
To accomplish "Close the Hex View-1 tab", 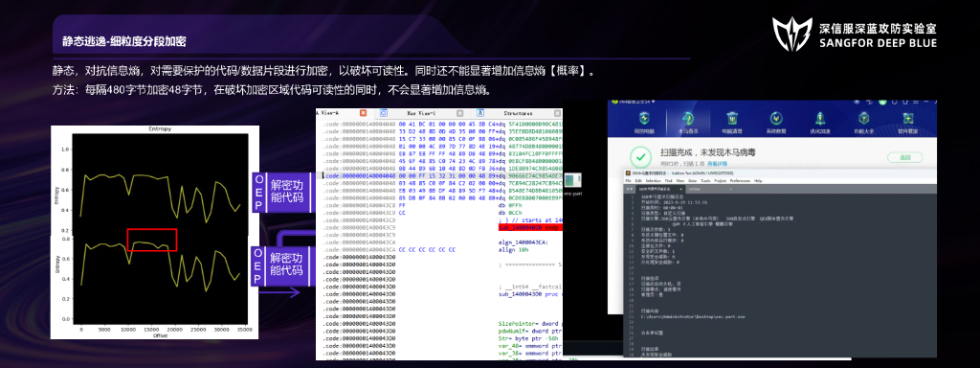I will [x=459, y=113].
